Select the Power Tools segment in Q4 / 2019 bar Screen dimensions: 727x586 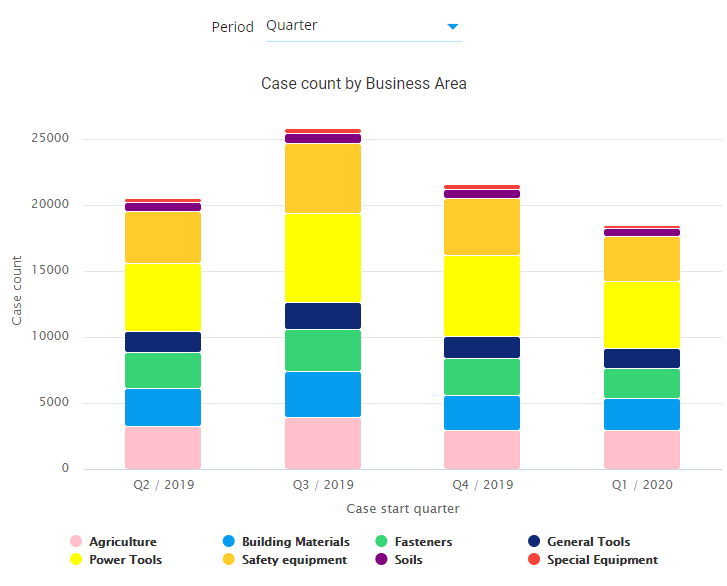coord(482,296)
